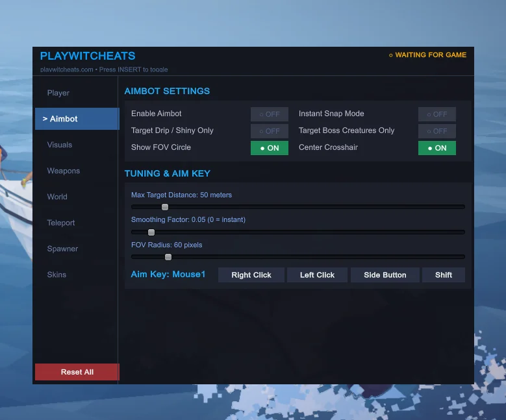506x420 pixels.
Task: Turn off the Show FOV Circle toggle
Action: coord(270,148)
